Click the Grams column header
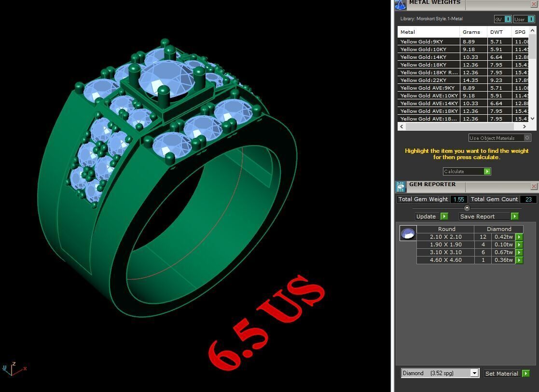 [x=473, y=32]
